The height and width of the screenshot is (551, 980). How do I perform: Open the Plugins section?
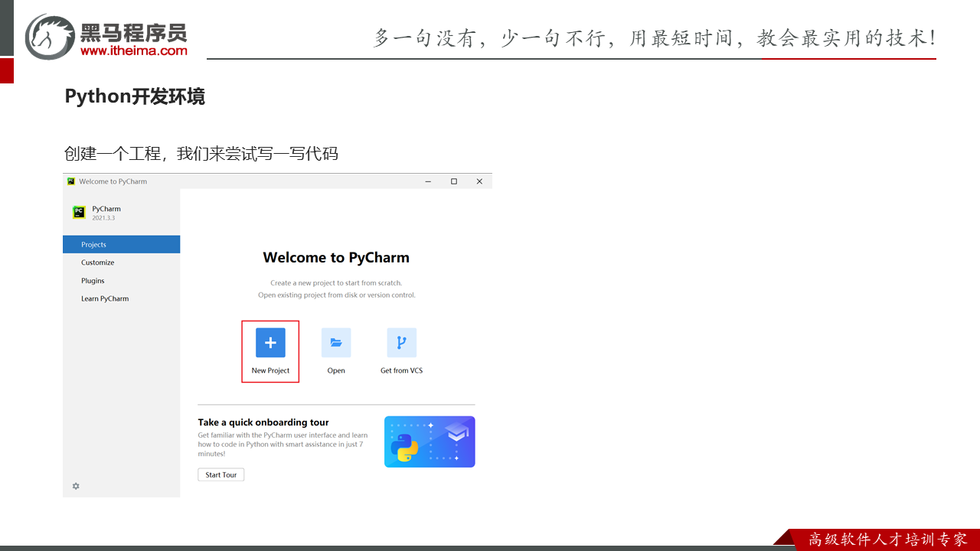93,281
